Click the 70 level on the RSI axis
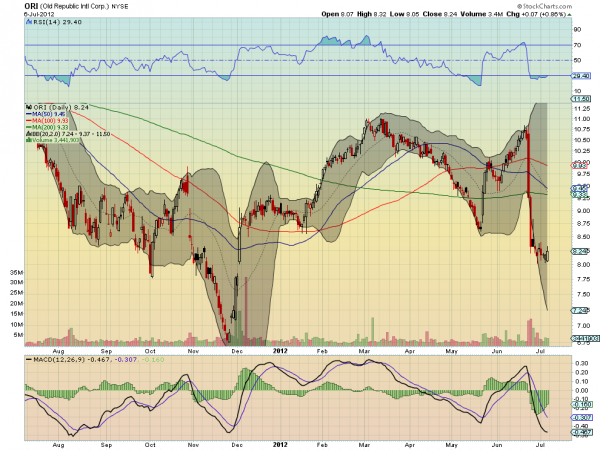 point(577,45)
